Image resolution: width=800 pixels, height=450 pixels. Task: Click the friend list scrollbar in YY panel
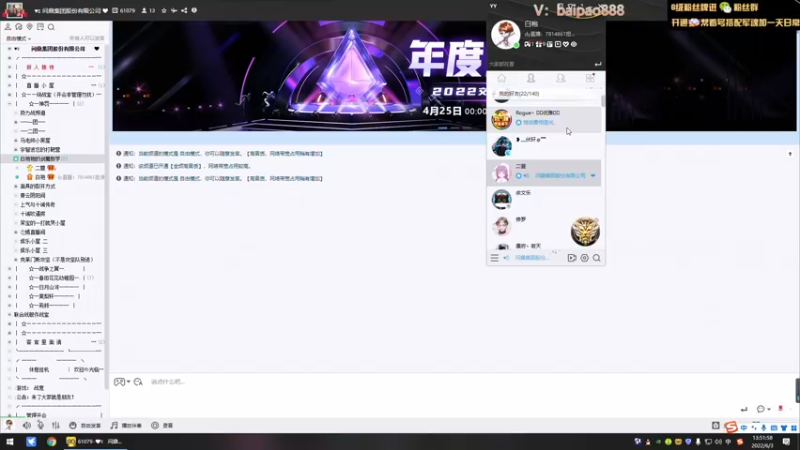point(603,102)
